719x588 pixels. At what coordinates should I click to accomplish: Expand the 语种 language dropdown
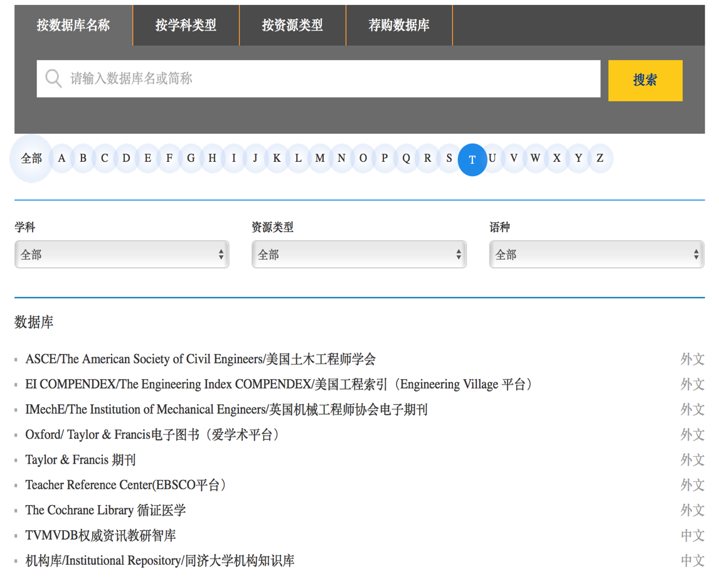596,255
